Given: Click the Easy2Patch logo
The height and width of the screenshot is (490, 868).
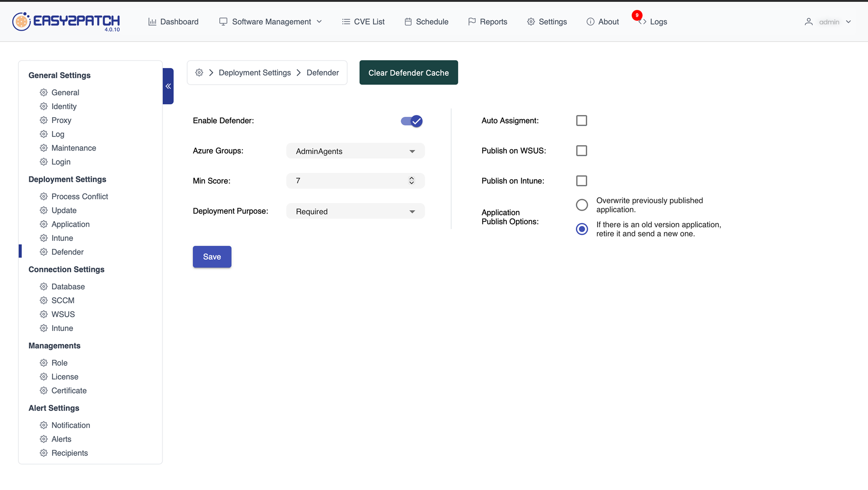Looking at the screenshot, I should point(66,22).
